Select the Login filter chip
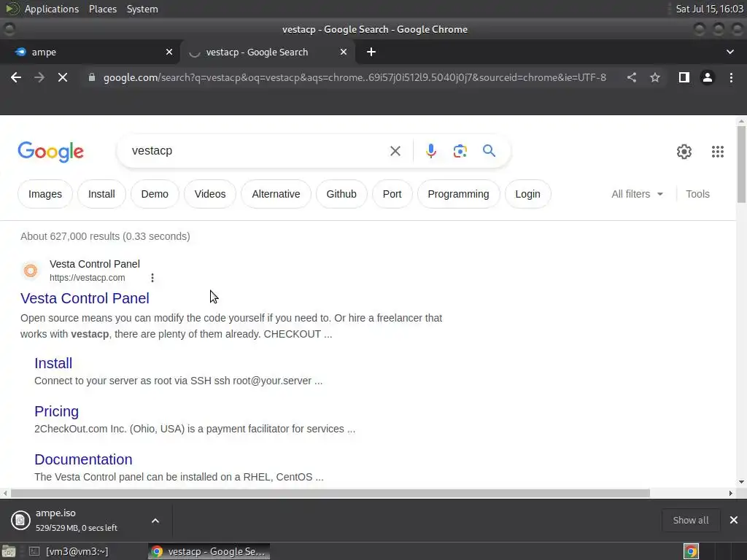 coord(528,194)
